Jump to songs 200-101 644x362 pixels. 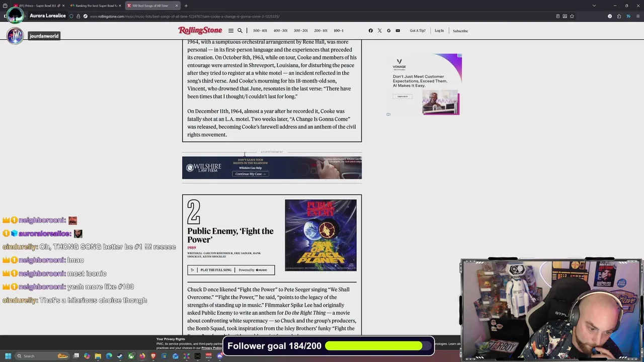point(320,31)
